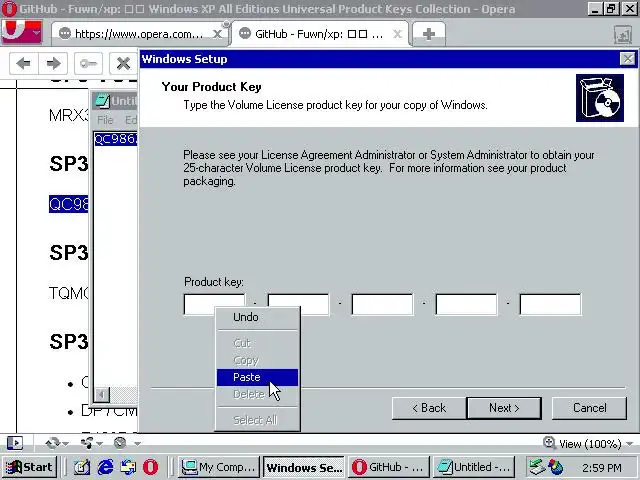Screen dimensions: 640x480
Task: Click the colorful system tray icon
Action: click(x=556, y=467)
